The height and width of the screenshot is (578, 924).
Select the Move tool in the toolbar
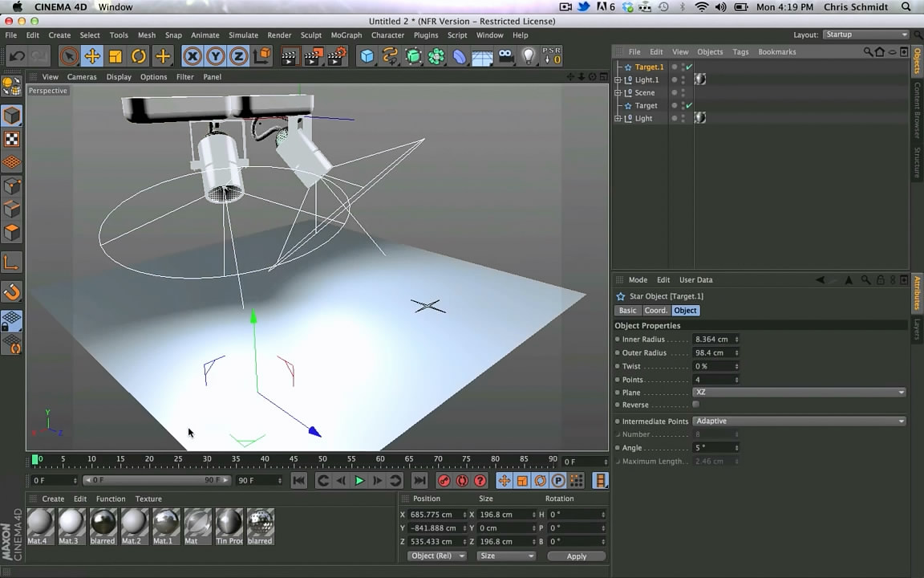point(91,55)
